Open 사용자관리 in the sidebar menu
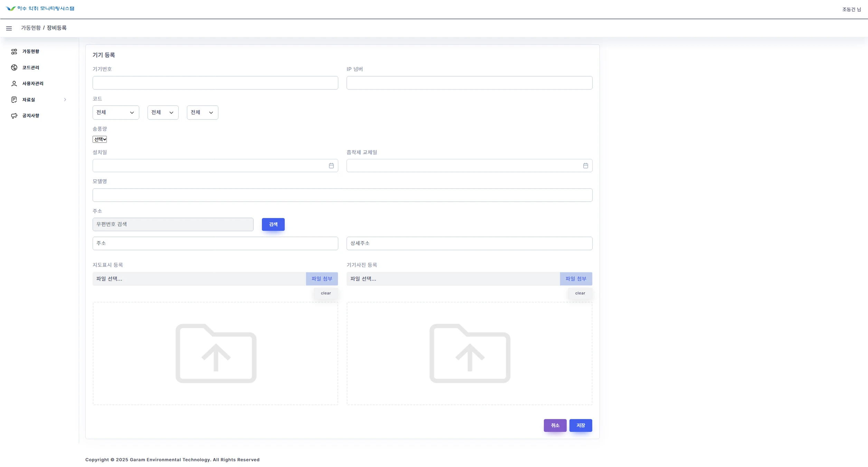 (33, 84)
